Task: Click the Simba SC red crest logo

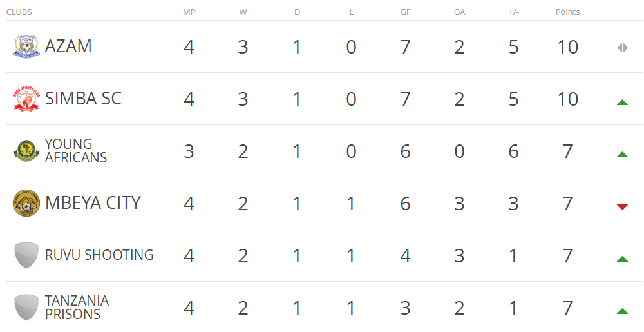Action: [26, 99]
